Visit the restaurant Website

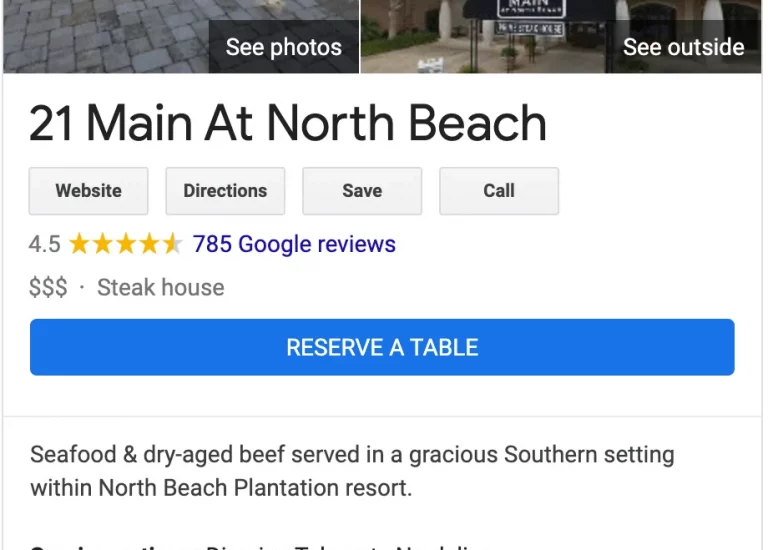[x=88, y=191]
